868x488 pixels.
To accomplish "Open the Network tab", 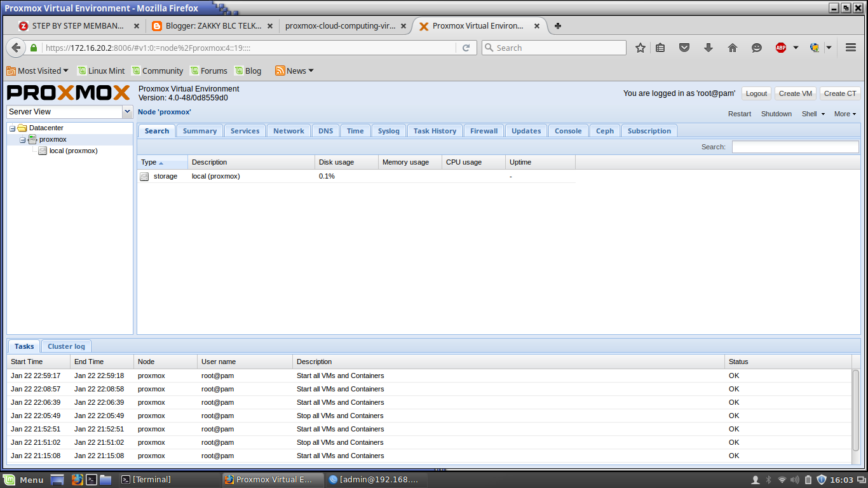I will click(x=288, y=131).
